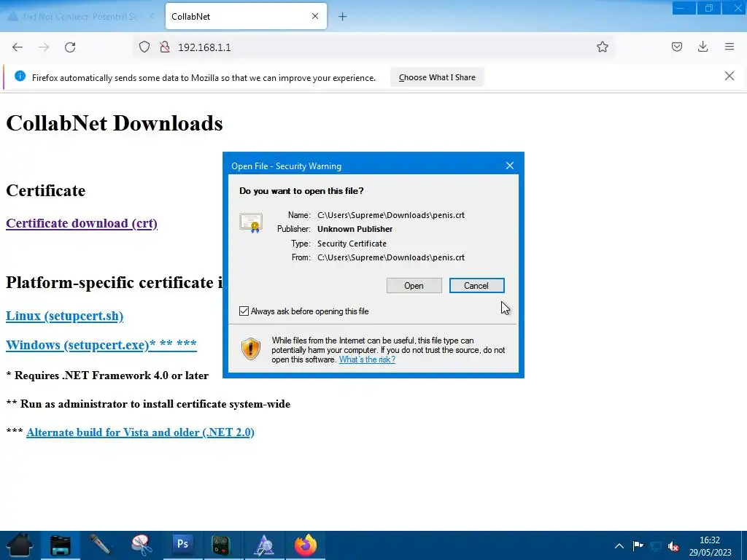
Task: Click the Choose What I Share button
Action: pyautogui.click(x=437, y=77)
